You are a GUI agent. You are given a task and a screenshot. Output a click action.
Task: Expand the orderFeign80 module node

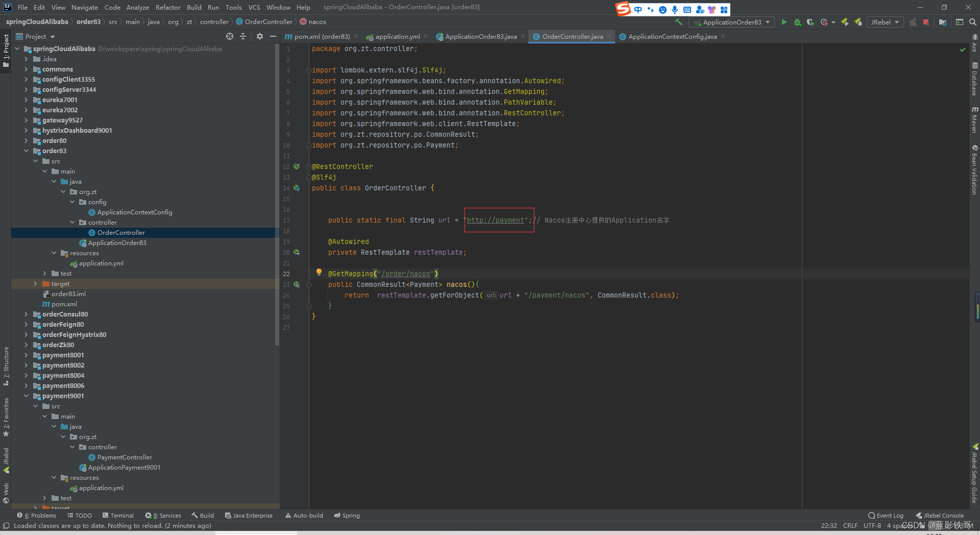[x=26, y=324]
